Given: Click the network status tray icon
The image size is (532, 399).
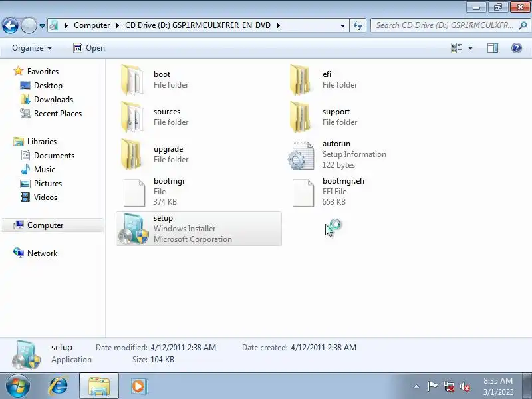Looking at the screenshot, I should pyautogui.click(x=449, y=386).
